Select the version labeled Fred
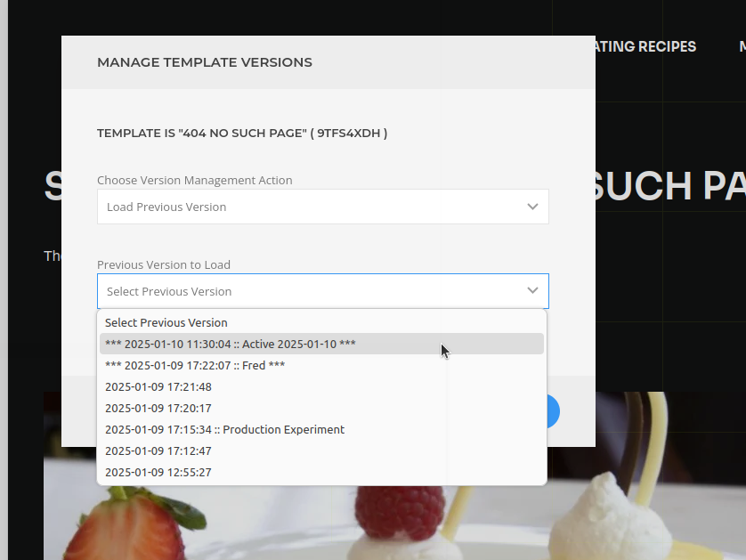This screenshot has height=560, width=746. tap(321, 365)
